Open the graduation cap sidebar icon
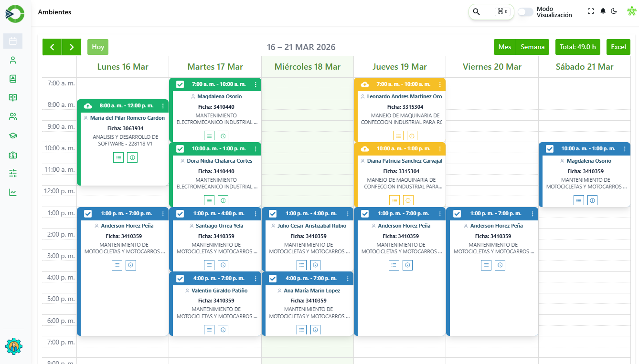639x364 pixels. 13,135
